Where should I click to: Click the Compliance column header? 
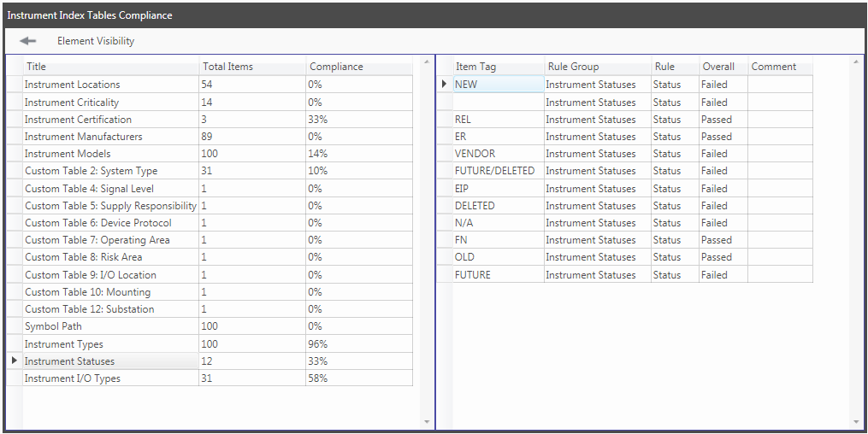click(359, 67)
